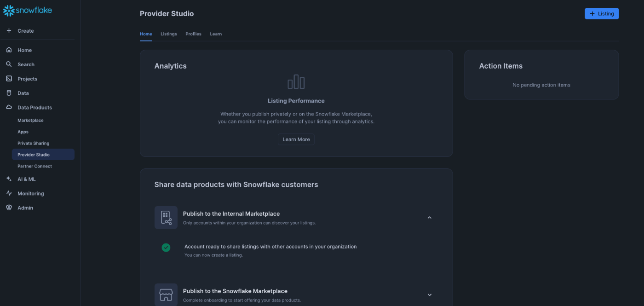The width and height of the screenshot is (644, 306).
Task: Click the Internal Marketplace sharing icon
Action: tap(166, 218)
